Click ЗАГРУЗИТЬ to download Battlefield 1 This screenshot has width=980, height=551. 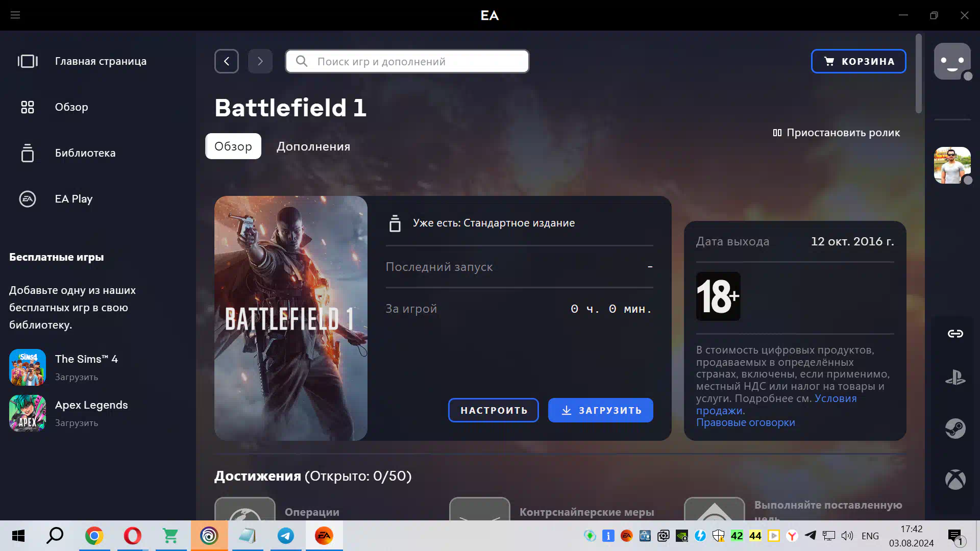[x=601, y=410]
